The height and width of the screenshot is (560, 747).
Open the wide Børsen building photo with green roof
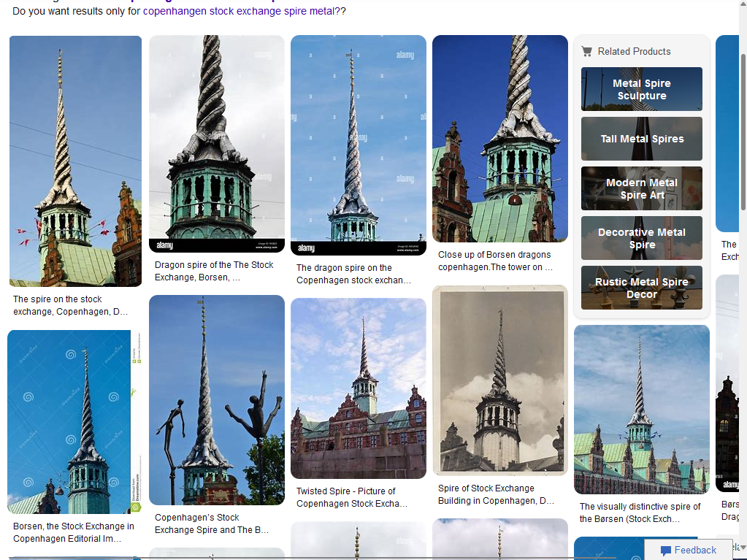[x=642, y=410]
